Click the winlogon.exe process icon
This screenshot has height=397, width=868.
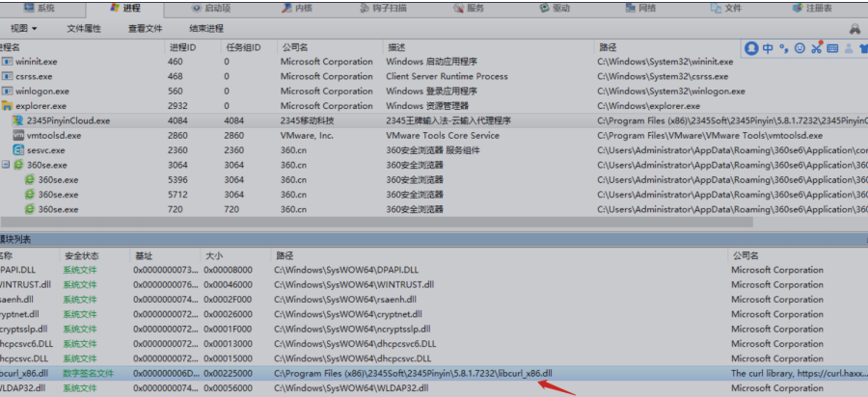[x=7, y=92]
